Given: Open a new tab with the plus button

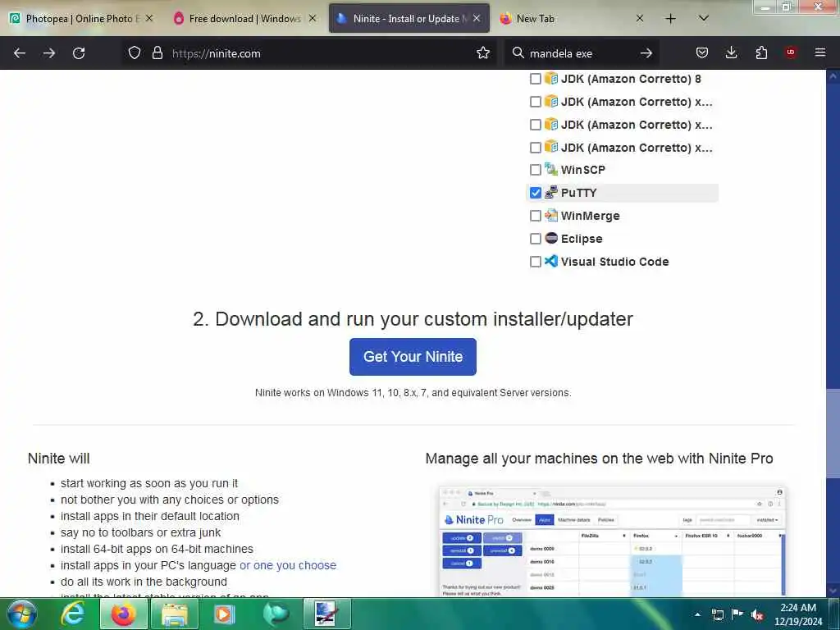Looking at the screenshot, I should click(671, 19).
